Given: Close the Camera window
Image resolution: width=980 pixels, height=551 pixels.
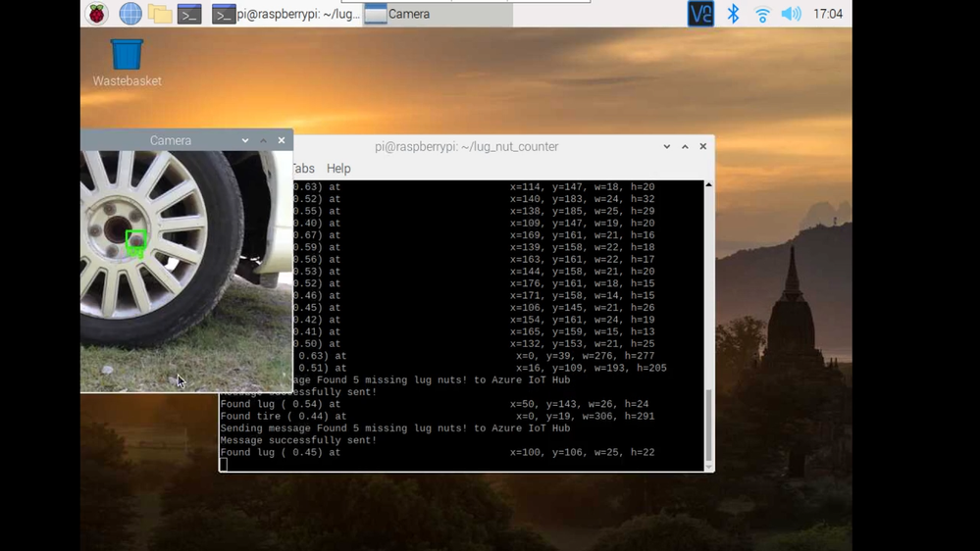Looking at the screenshot, I should pyautogui.click(x=282, y=140).
